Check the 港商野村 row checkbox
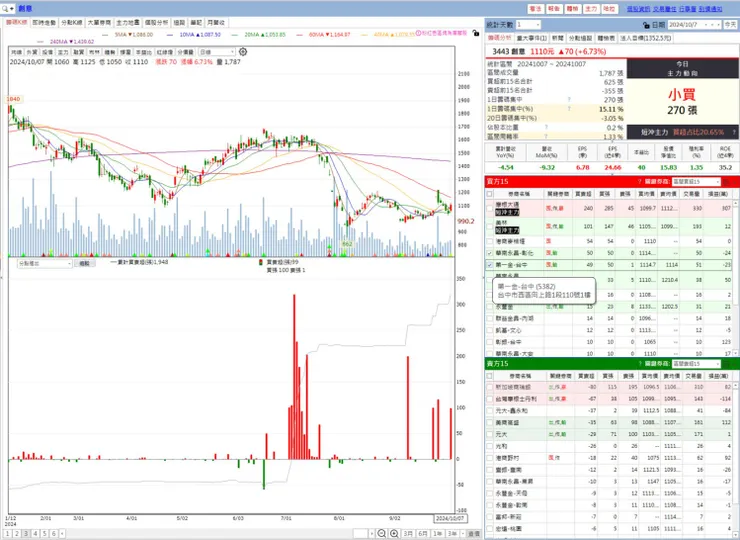The width and height of the screenshot is (740, 540). pyautogui.click(x=489, y=458)
